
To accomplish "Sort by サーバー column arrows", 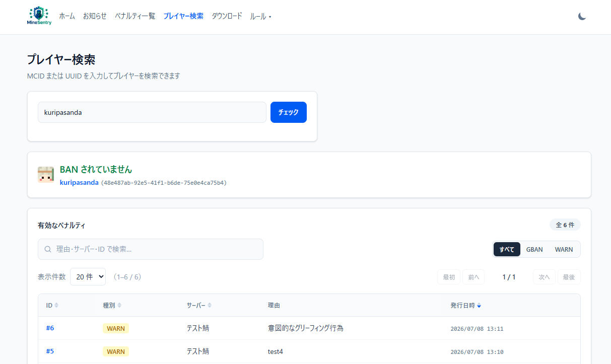I will tap(210, 306).
